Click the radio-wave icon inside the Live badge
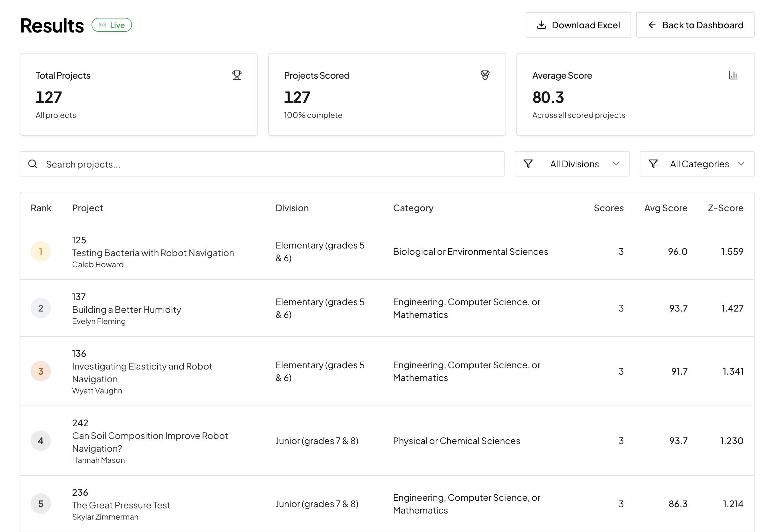The height and width of the screenshot is (532, 775). coord(102,25)
